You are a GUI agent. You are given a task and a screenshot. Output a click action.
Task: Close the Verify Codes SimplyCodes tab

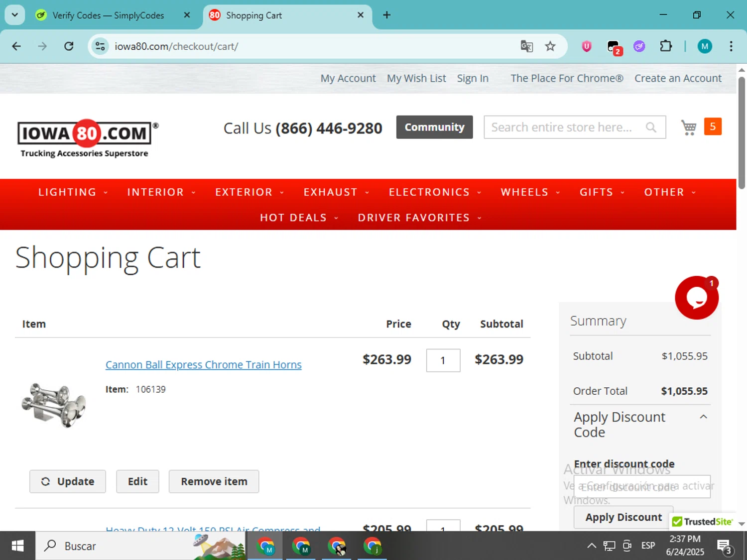point(187,15)
